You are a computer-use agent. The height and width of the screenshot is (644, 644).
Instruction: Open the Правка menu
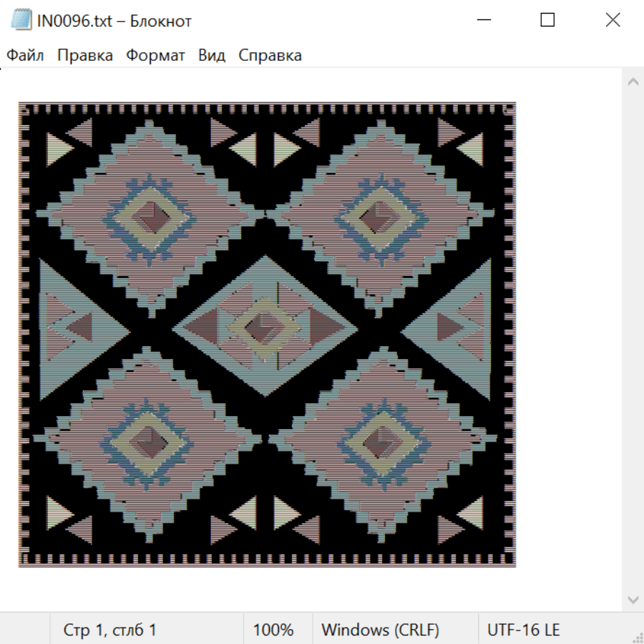(x=85, y=55)
